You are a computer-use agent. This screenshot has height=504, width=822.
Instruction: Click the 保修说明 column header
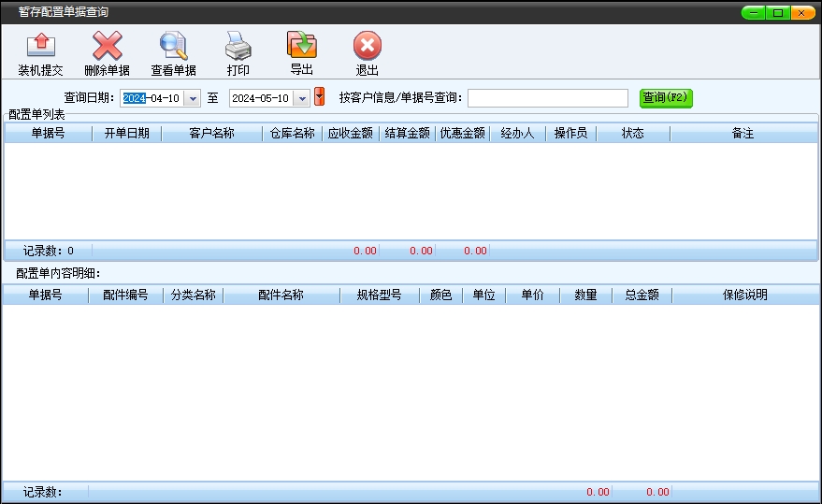pos(744,295)
